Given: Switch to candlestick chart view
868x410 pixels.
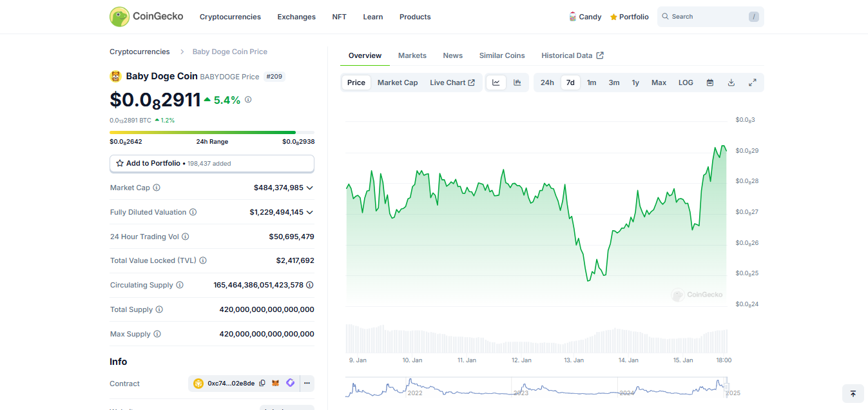Looking at the screenshot, I should (517, 83).
